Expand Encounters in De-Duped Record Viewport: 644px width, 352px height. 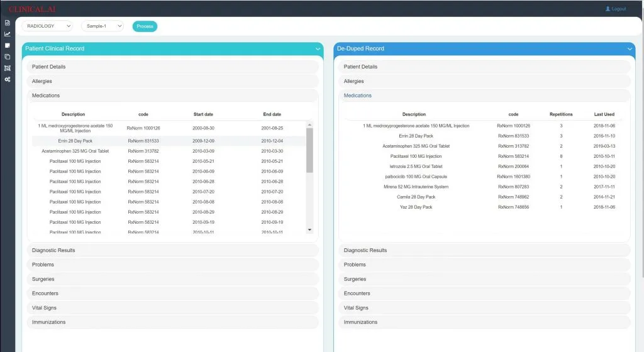[x=484, y=294]
